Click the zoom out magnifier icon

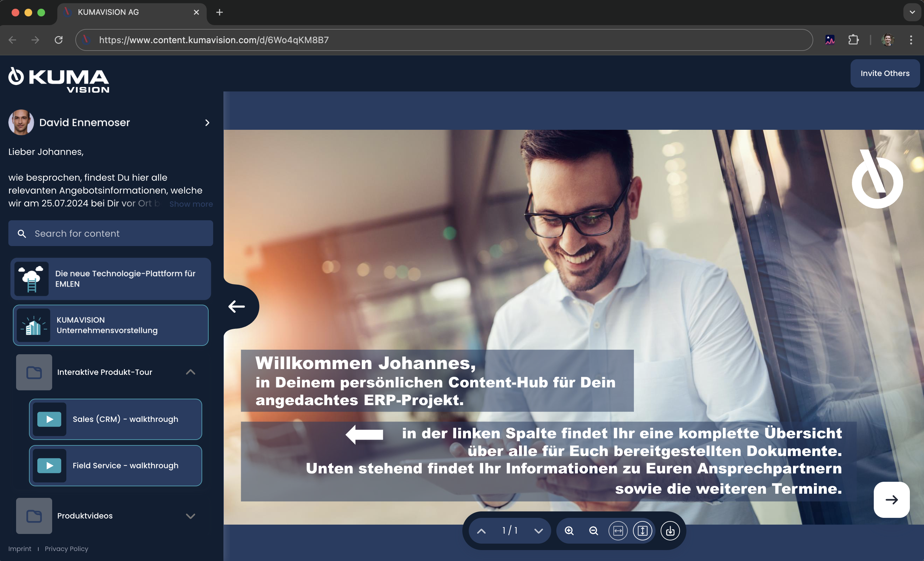tap(593, 531)
